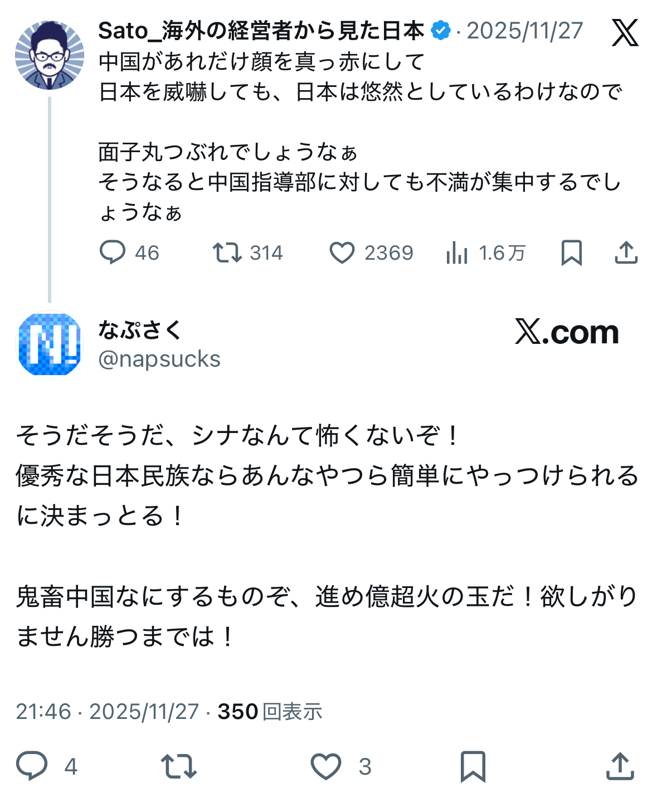Click the blue verified badge
Image resolution: width=657 pixels, height=812 pixels.
coord(441,31)
